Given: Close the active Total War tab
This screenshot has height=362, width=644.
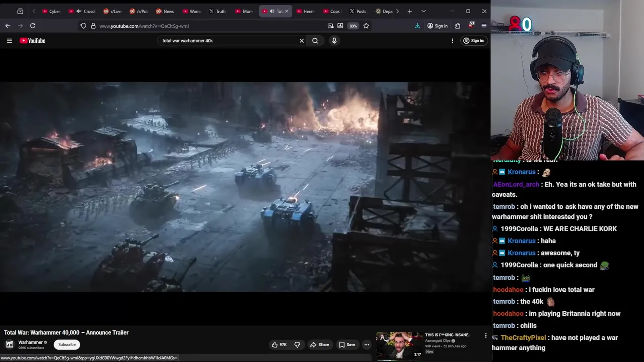Looking at the screenshot, I should tap(287, 11).
